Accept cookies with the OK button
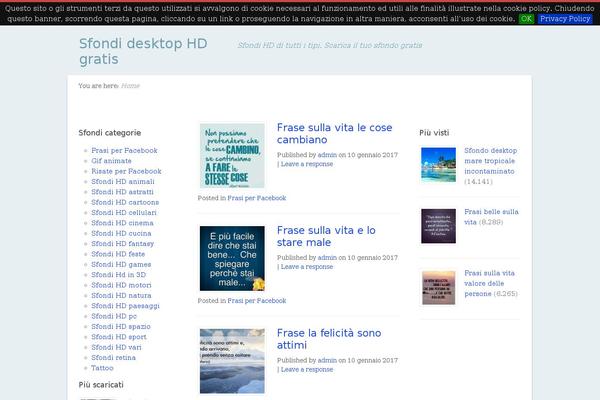This screenshot has width=600, height=400. [526, 18]
